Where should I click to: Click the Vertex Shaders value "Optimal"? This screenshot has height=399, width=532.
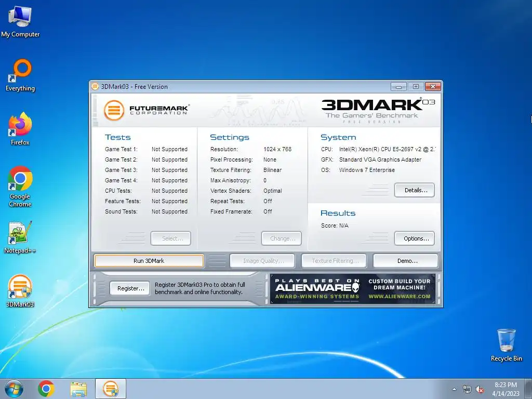272,191
